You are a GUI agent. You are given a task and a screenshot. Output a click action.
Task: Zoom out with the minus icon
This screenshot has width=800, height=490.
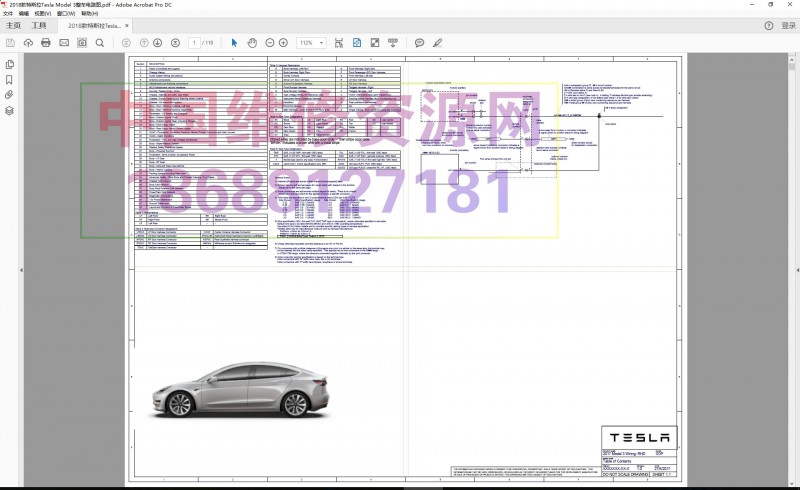[270, 43]
